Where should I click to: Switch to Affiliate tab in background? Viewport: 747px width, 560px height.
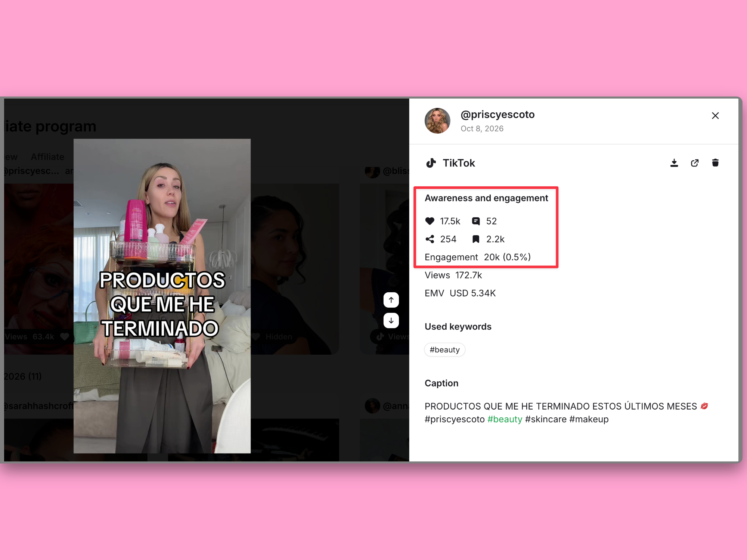click(47, 157)
